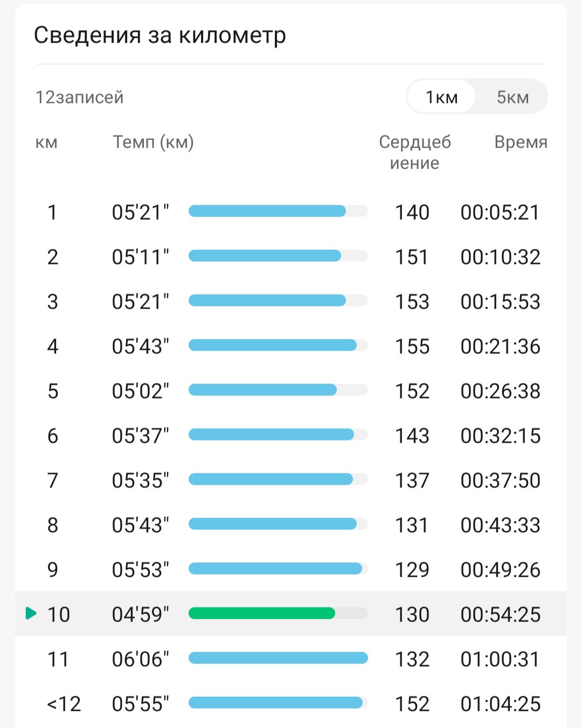
Task: Switch to 5км split view
Action: click(512, 97)
